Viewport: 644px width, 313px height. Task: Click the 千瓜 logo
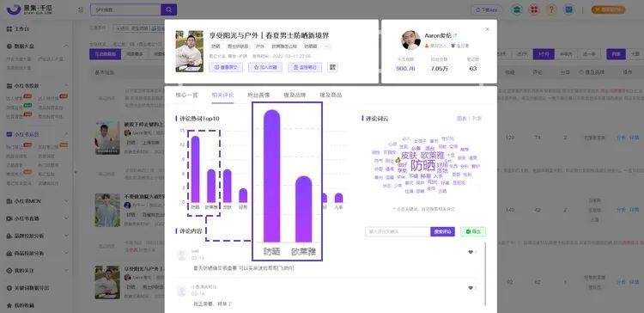tap(29, 9)
